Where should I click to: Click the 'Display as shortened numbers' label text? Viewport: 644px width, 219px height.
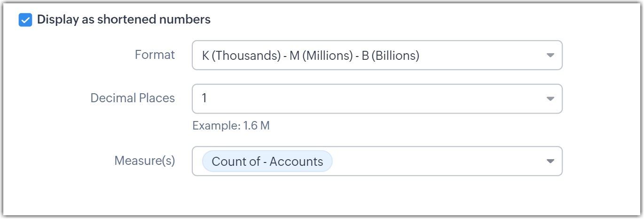124,20
